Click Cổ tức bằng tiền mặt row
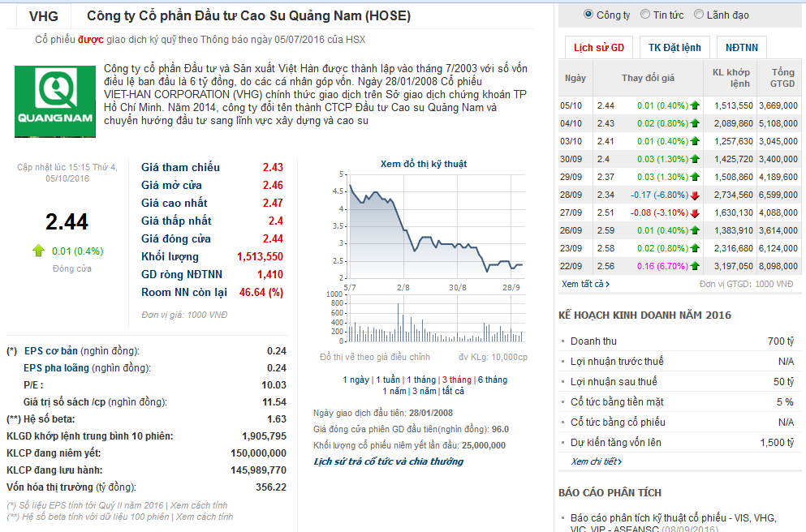Image resolution: width=806 pixels, height=532 pixels. tap(678, 401)
